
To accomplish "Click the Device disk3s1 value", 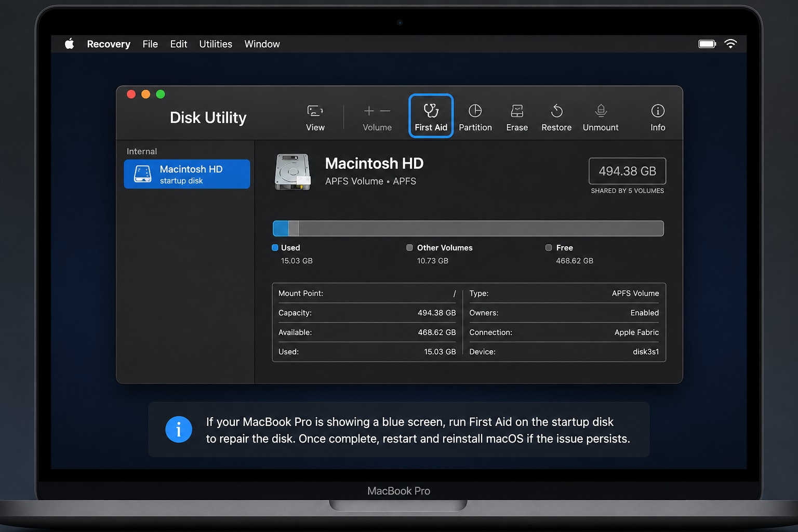I will tap(646, 352).
